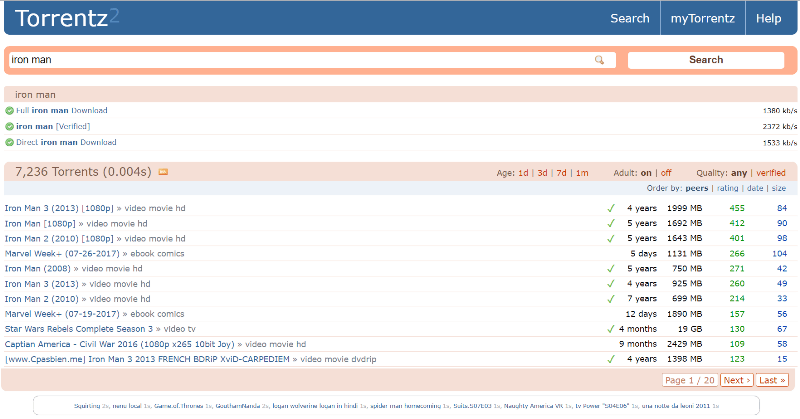Open Iron Man 3 (2013) [1080p] torrent
Screen dimensions: 800x419
point(59,208)
